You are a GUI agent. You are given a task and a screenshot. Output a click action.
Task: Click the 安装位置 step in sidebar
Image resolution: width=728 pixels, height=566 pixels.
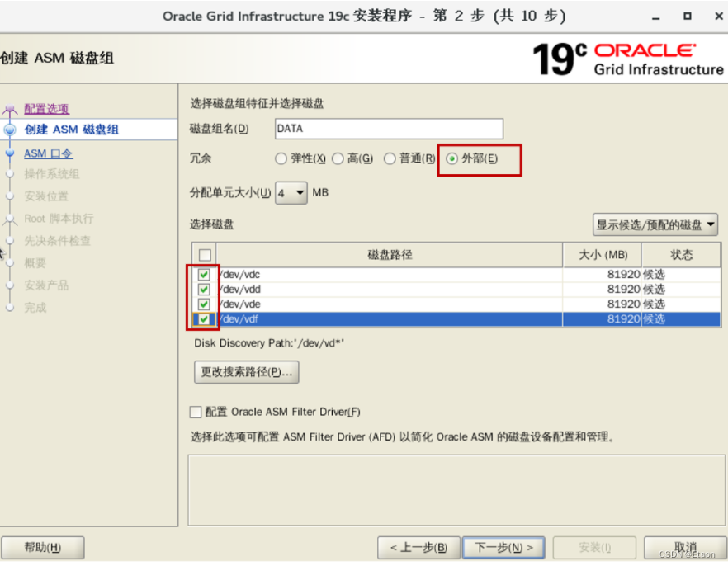[x=46, y=196]
